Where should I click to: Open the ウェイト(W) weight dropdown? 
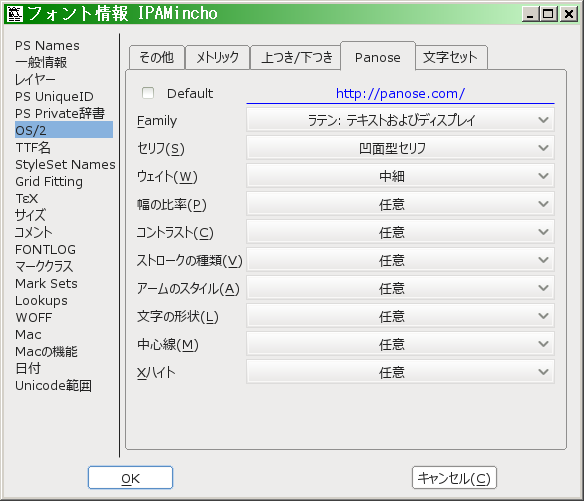pyautogui.click(x=400, y=176)
